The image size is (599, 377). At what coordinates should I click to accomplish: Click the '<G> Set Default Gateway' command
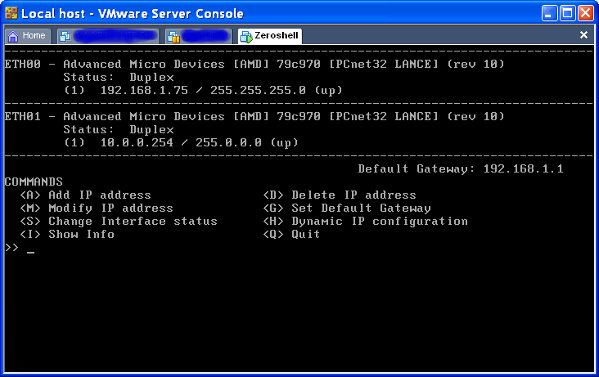(347, 208)
